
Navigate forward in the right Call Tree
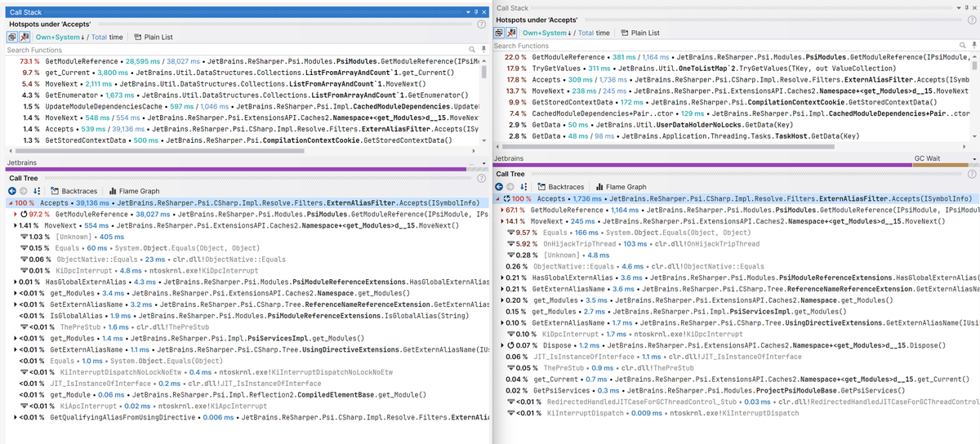[512, 187]
